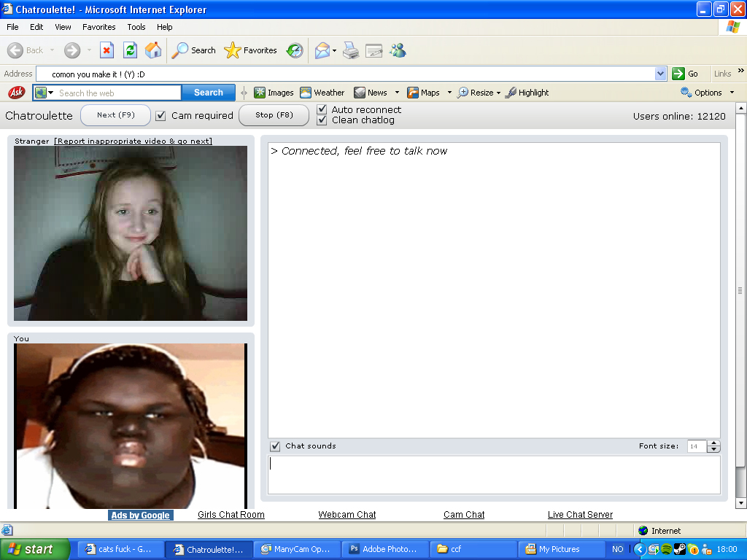Click the Print printer icon

(351, 50)
